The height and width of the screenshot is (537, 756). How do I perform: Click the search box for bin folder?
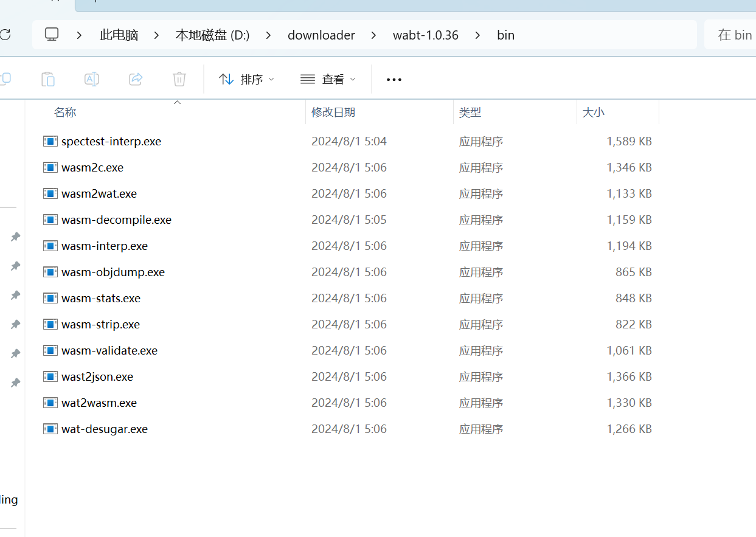coord(733,35)
